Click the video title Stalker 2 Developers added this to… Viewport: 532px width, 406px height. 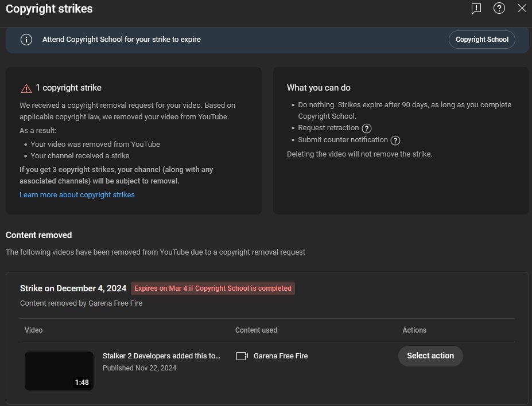161,356
